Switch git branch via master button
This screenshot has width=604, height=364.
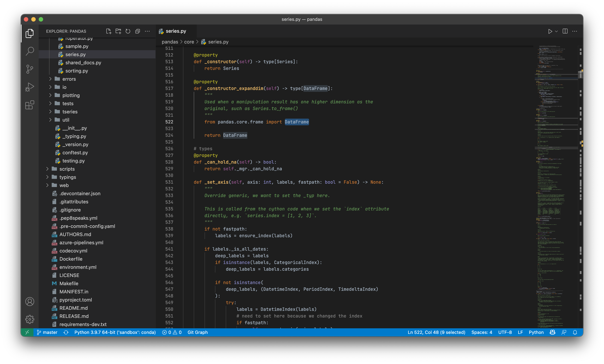click(47, 332)
